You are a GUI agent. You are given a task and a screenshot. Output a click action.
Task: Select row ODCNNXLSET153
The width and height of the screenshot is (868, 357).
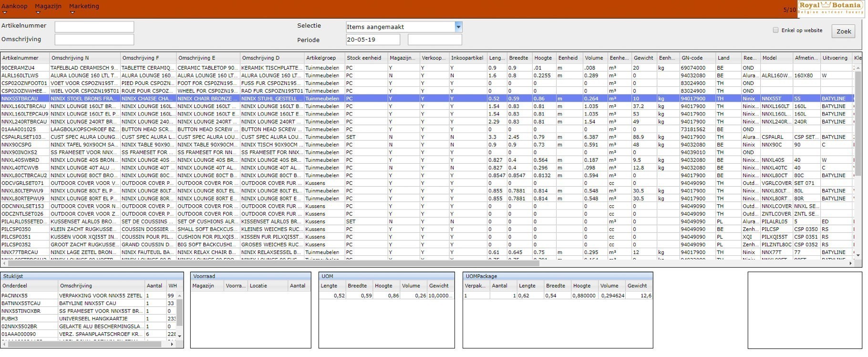(427, 206)
